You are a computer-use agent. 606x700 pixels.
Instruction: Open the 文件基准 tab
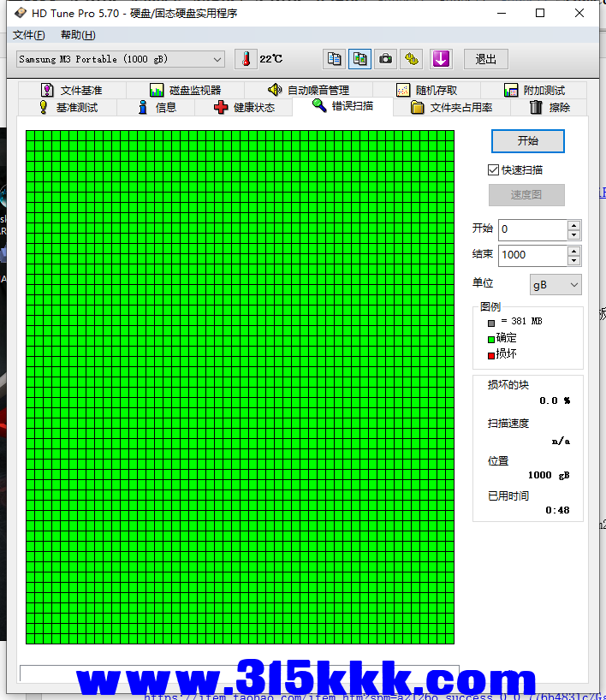tap(73, 90)
